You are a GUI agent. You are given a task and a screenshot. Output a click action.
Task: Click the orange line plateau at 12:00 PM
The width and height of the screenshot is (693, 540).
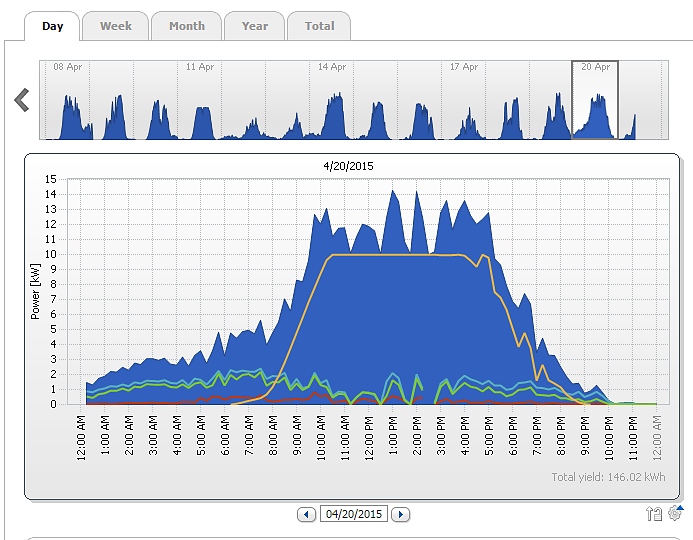point(369,254)
